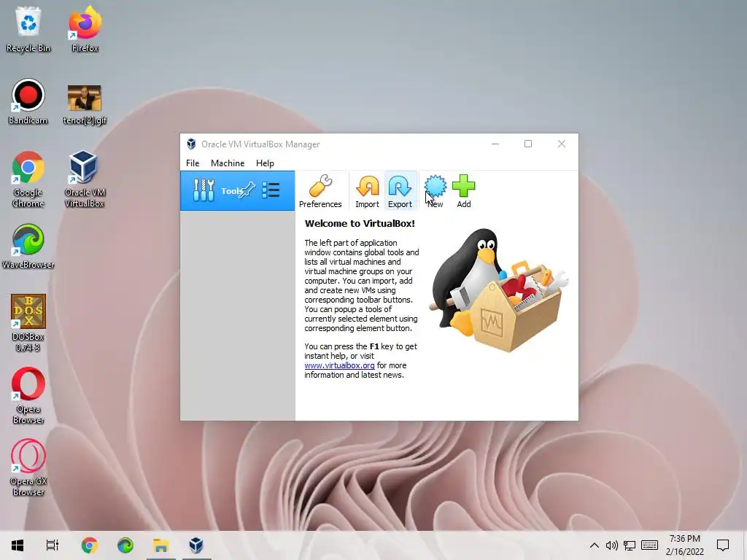Open Chrome from the taskbar

(89, 545)
